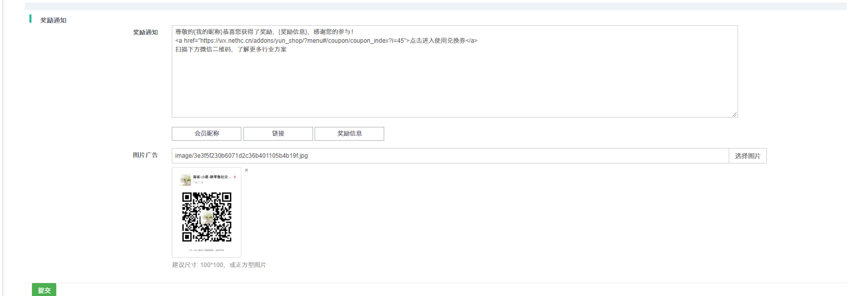Focus the 奖励通知 message textarea
This screenshot has height=296, width=868.
454,71
